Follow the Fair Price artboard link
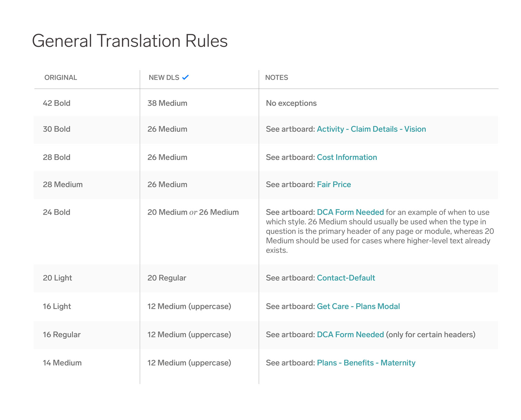This screenshot has width=521, height=420. point(334,184)
